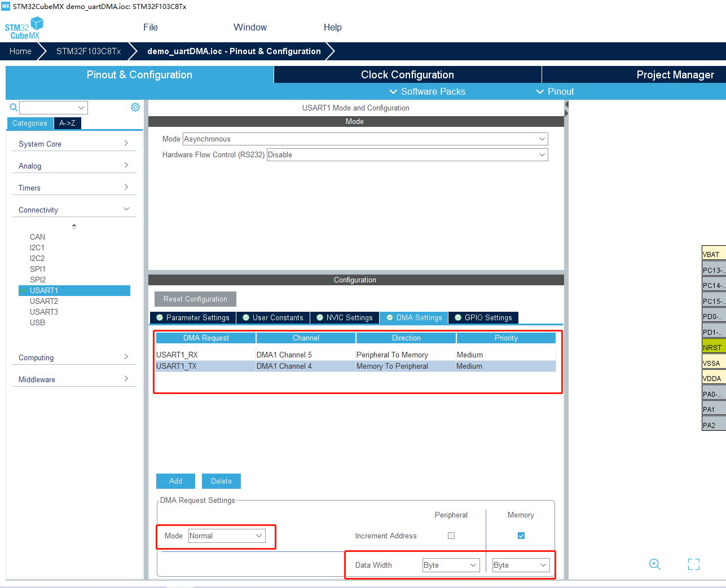726x588 pixels.
Task: Click the VBAT pin on chip
Action: [x=714, y=254]
